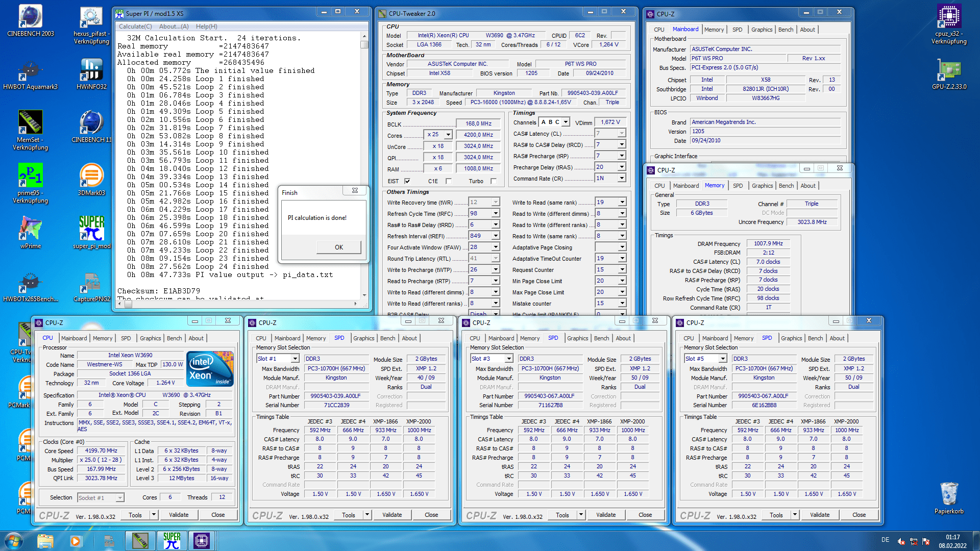Click BCLK 168,0 MHz field
The width and height of the screenshot is (980, 551).
pos(478,124)
